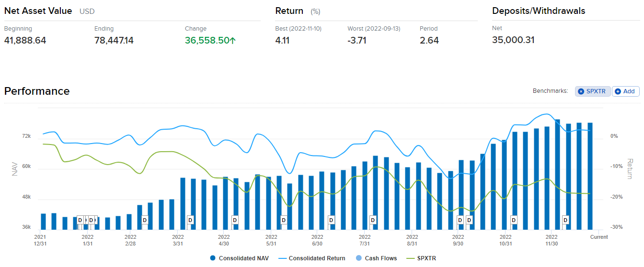Click the Performance heading
Screen dimensions: 644x267
coord(37,91)
